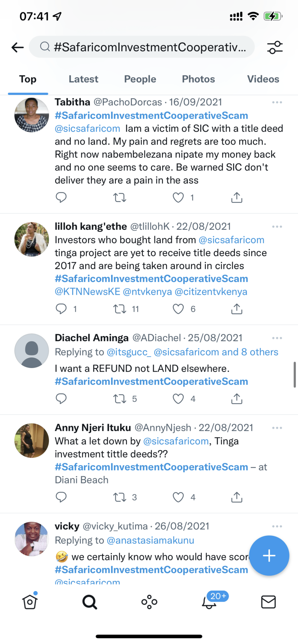Open more options on Diachel Aminga's tweet

coord(277,338)
